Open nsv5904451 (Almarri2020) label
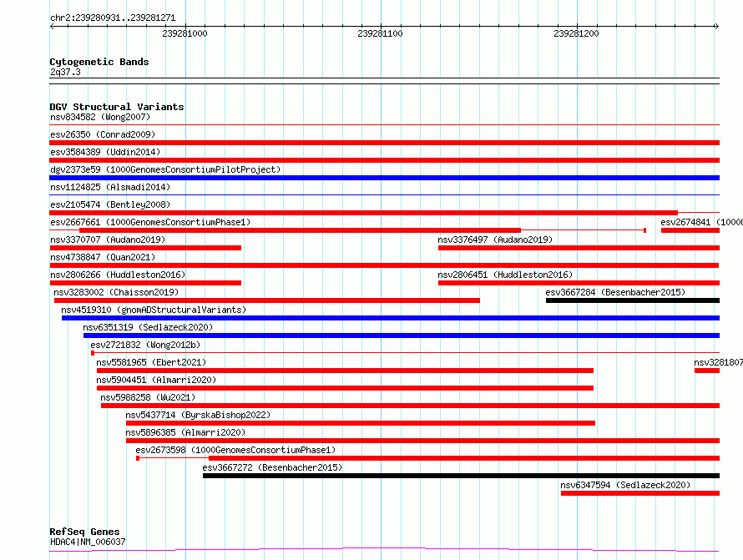 pos(156,380)
